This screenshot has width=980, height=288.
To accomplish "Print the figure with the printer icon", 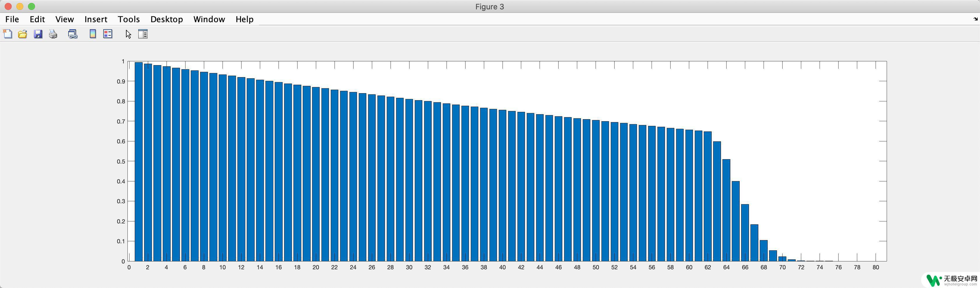I will pos(53,34).
